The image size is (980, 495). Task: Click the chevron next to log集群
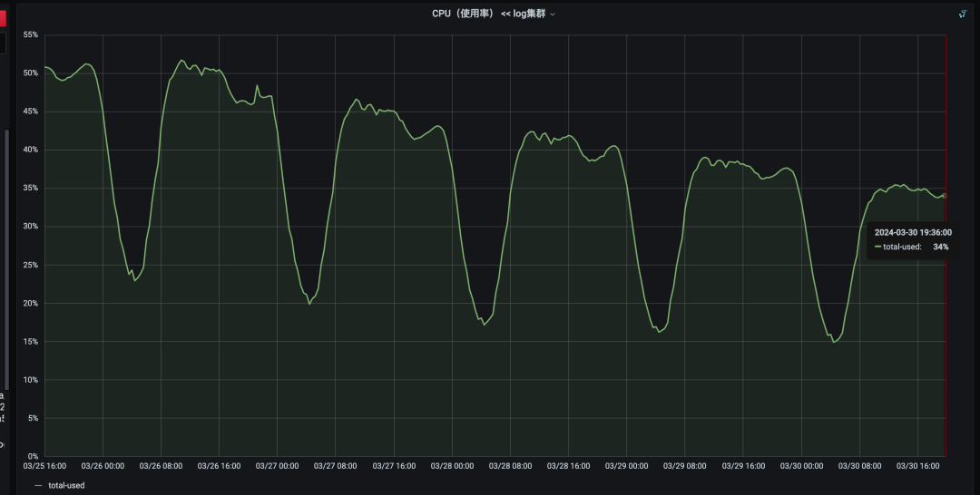pyautogui.click(x=552, y=15)
